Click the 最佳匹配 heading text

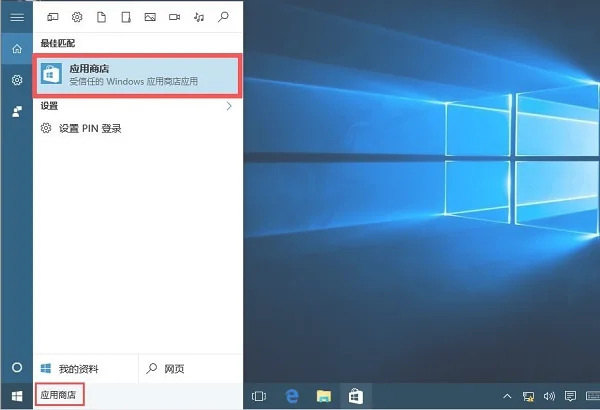click(58, 43)
